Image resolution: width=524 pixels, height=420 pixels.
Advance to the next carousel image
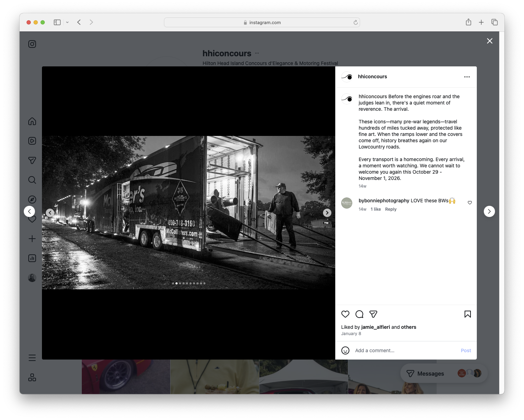[x=326, y=212]
